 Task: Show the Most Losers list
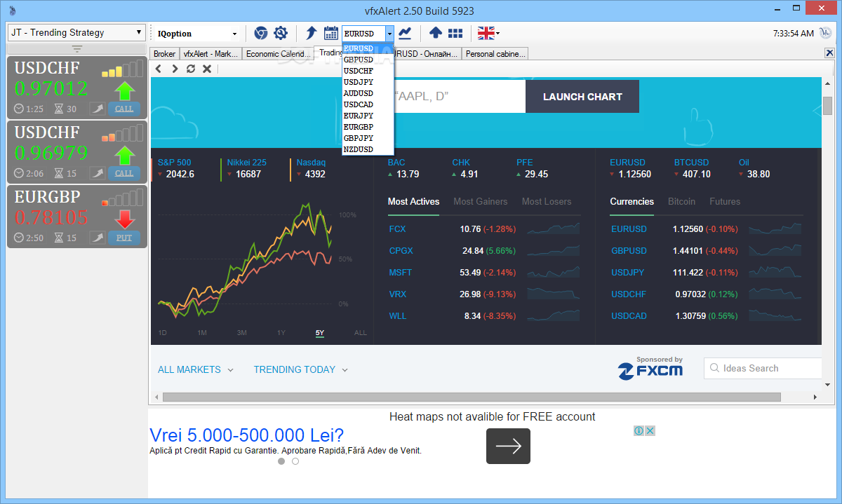coord(547,201)
